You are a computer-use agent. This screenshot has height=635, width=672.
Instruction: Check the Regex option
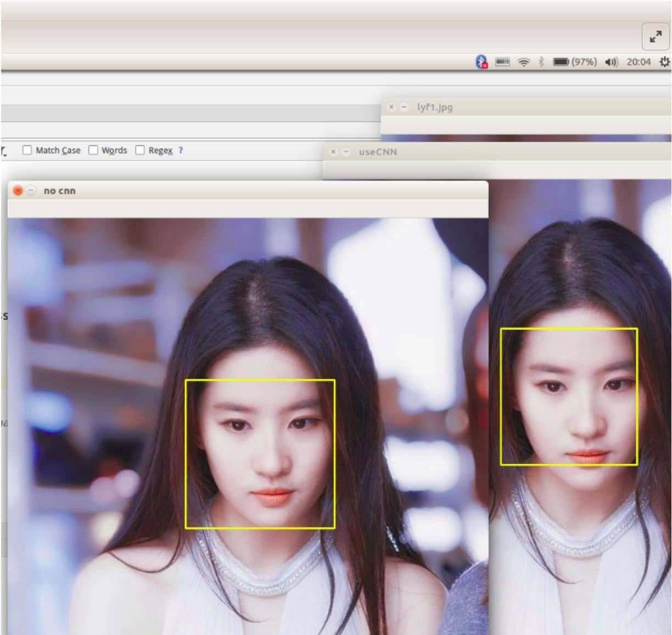coord(140,150)
